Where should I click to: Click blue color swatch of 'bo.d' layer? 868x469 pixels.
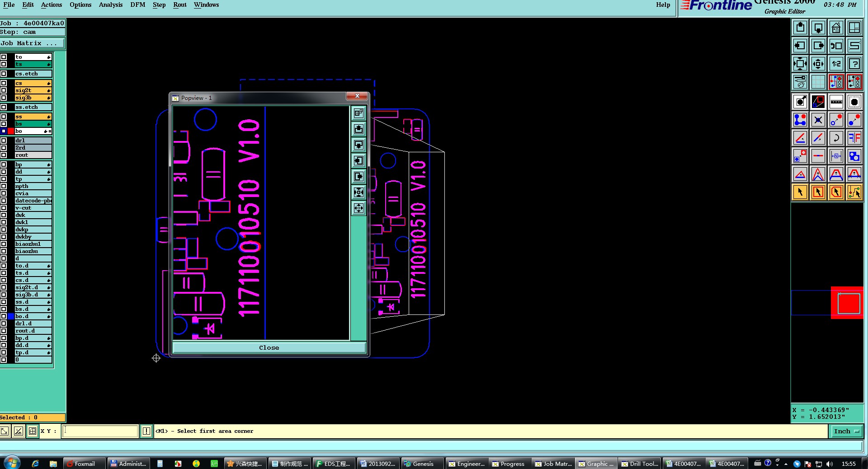[x=11, y=316]
